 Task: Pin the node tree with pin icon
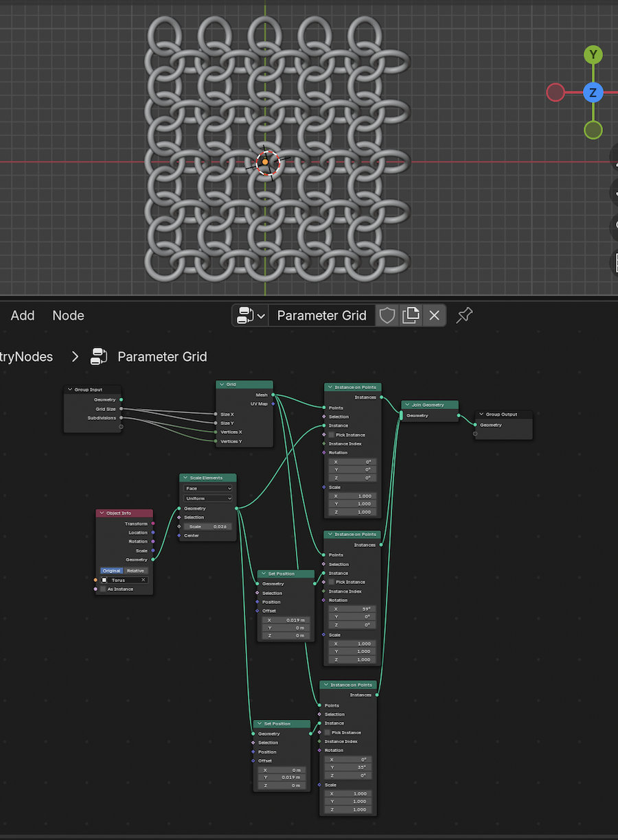click(465, 315)
